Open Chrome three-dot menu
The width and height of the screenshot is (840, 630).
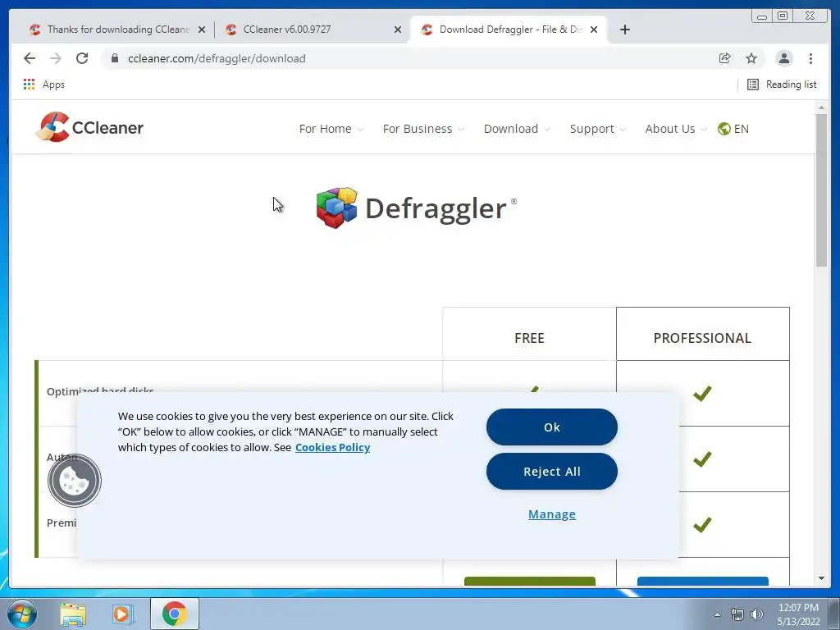pos(810,58)
